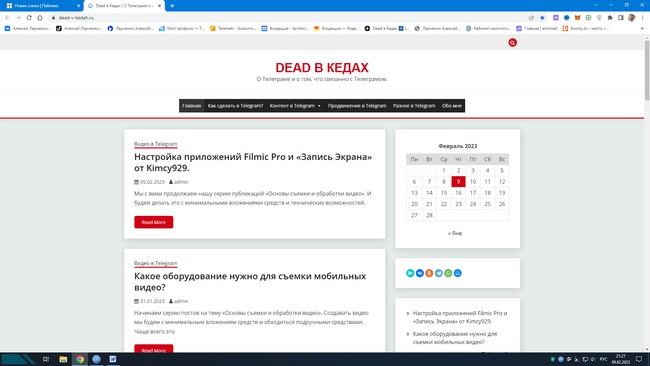Image resolution: width=650 pixels, height=366 pixels.
Task: Click the volume icon in system tray
Action: click(593, 359)
